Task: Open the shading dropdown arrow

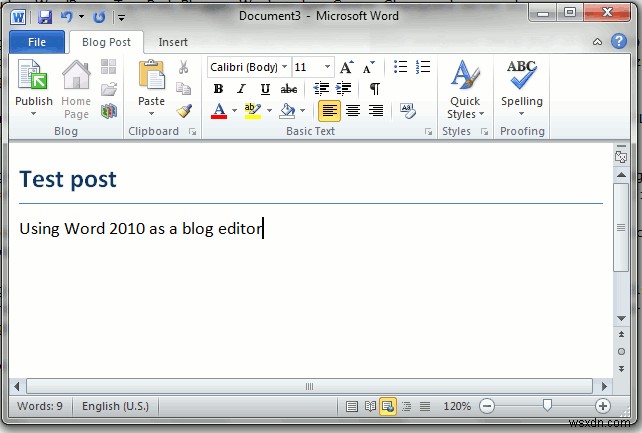Action: coord(303,111)
